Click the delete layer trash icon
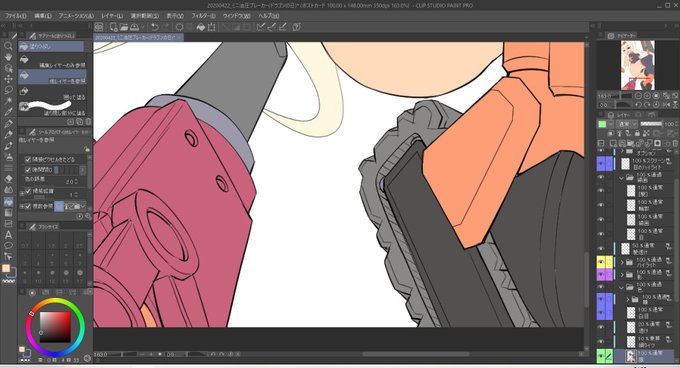Image resolution: width=680 pixels, height=368 pixels. [675, 143]
